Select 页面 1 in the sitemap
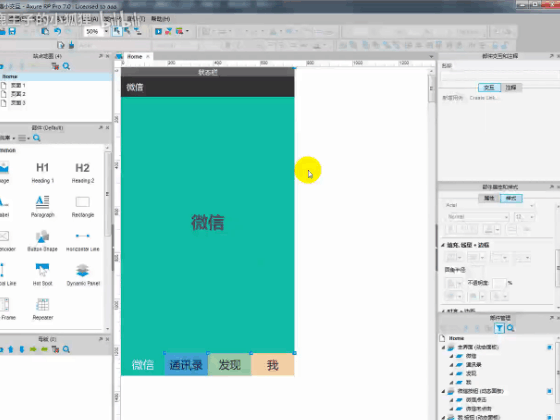 pyautogui.click(x=18, y=85)
